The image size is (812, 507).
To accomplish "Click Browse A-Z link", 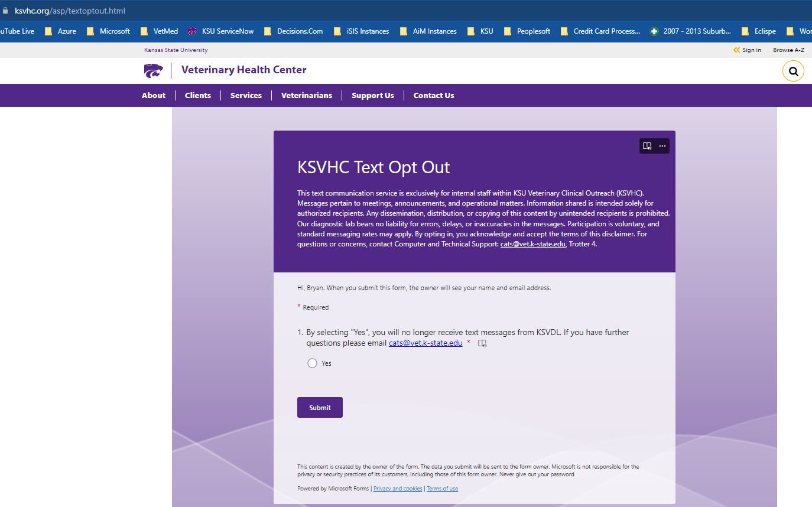I will tap(788, 50).
